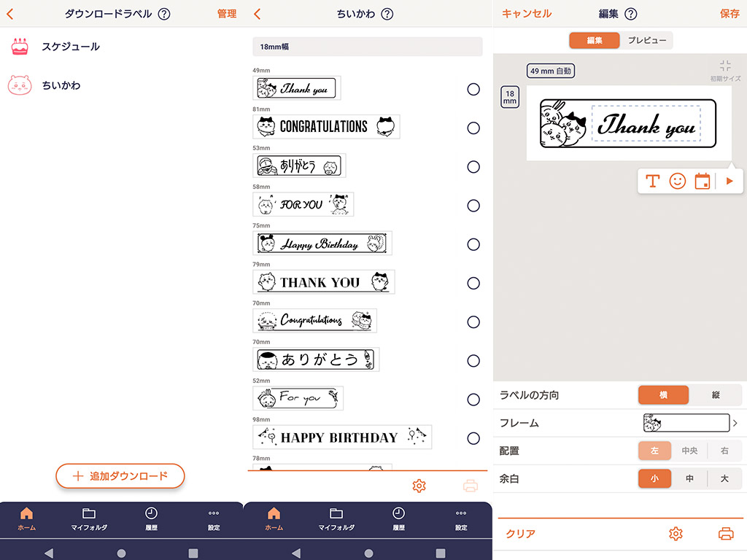Image resolution: width=747 pixels, height=560 pixels.
Task: Open 履歴 tab in left screen
Action: [x=151, y=518]
